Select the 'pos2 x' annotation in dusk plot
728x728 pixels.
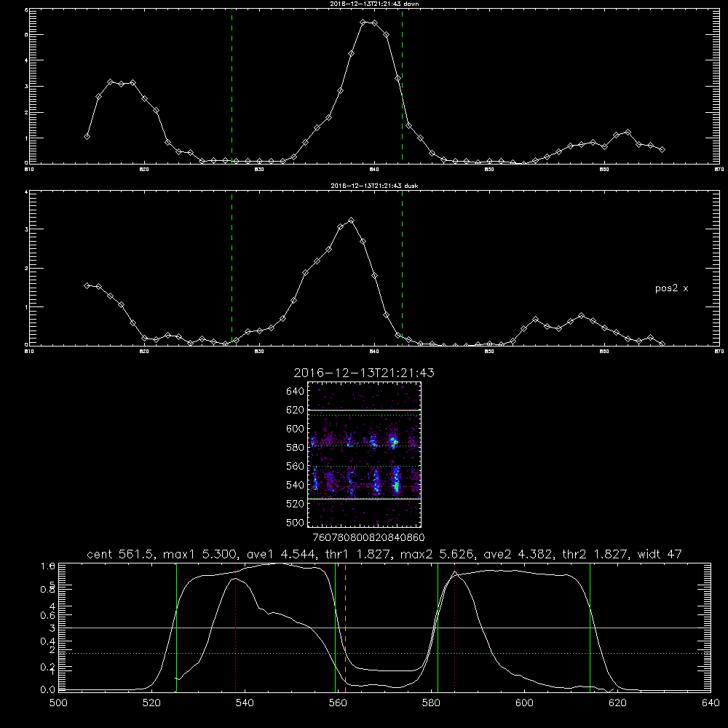coord(671,288)
